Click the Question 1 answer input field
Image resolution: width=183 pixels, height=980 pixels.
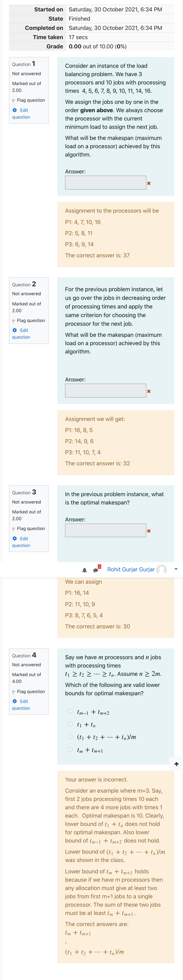tap(106, 183)
